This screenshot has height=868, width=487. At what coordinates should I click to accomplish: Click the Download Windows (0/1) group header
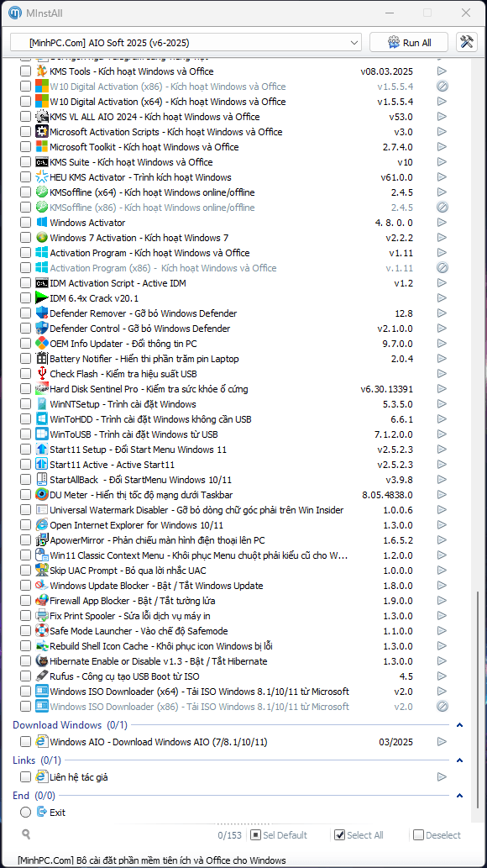pyautogui.click(x=71, y=725)
